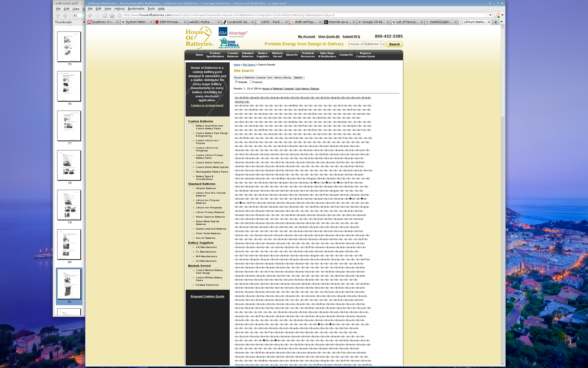Viewport: 588px width, 368px height.
Task: Click the yellow Search button in the header
Action: [394, 44]
